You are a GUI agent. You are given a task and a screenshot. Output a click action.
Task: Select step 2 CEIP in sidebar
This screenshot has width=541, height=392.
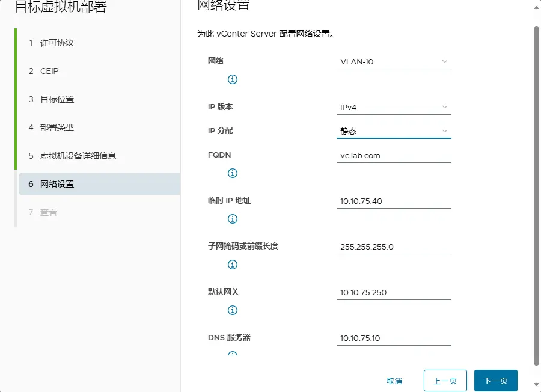click(x=49, y=71)
